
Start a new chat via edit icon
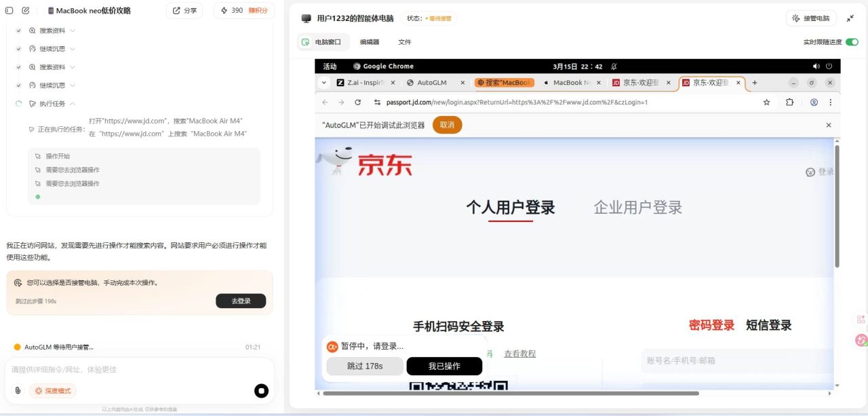pyautogui.click(x=26, y=11)
